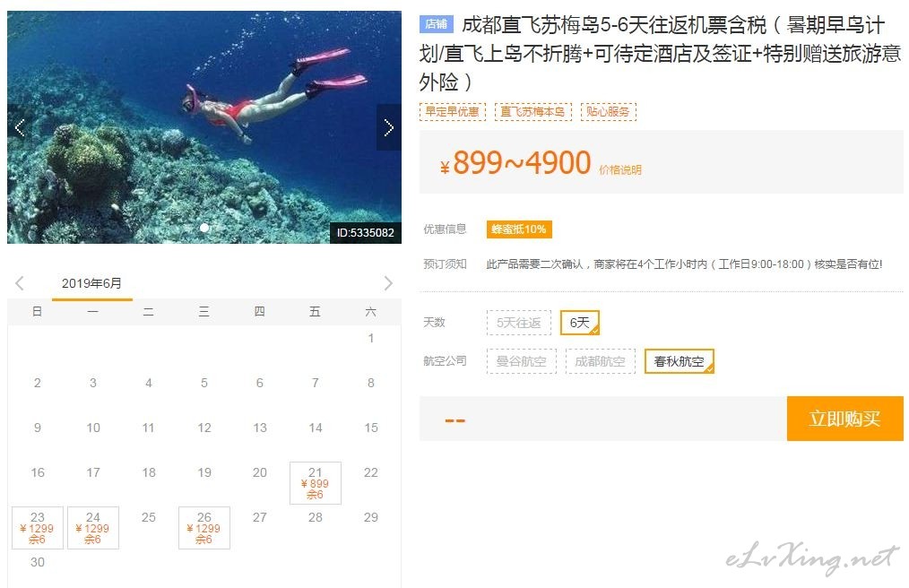Go to previous calendar month

click(x=19, y=283)
